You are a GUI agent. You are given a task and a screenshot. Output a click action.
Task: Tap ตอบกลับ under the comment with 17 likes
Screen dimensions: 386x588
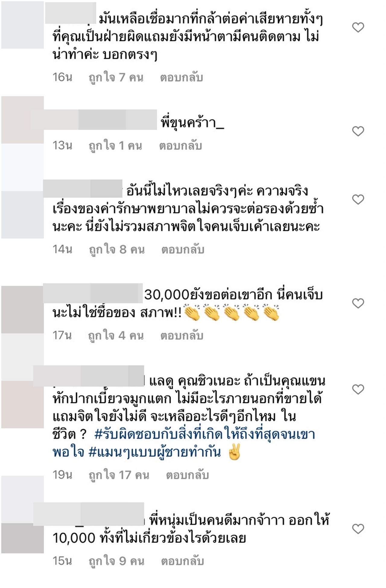pos(187,475)
